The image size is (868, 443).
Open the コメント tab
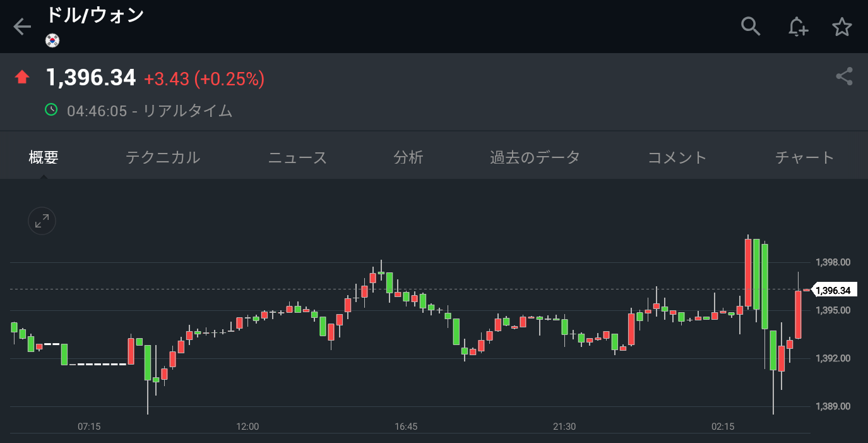click(x=677, y=157)
